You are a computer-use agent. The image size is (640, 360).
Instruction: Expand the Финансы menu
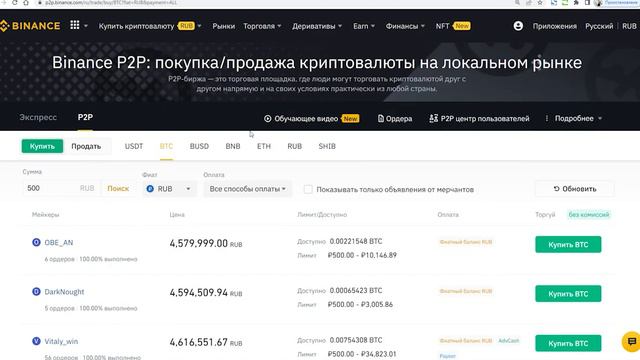(405, 26)
